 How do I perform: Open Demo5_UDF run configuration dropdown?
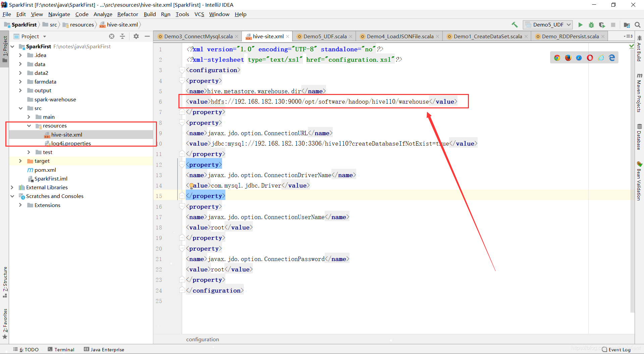tap(548, 25)
